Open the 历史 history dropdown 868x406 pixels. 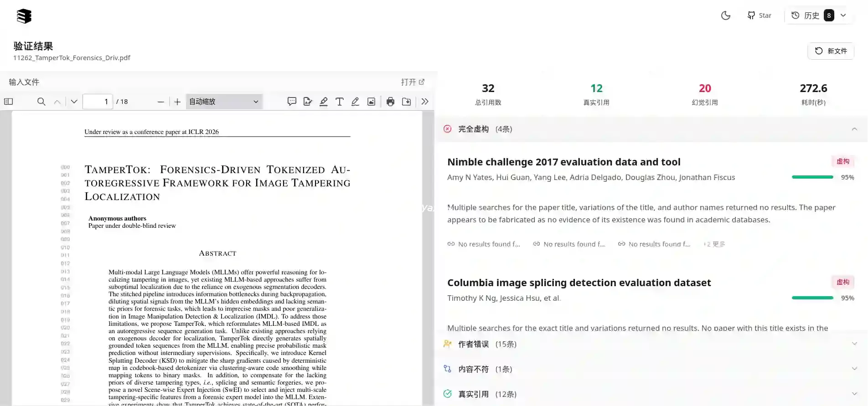pyautogui.click(x=819, y=15)
